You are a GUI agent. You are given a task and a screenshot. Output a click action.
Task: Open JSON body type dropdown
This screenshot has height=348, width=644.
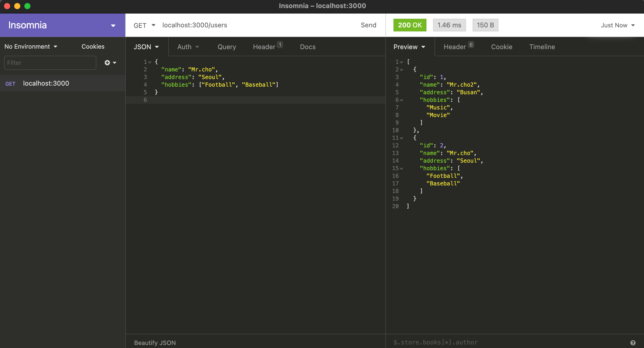pyautogui.click(x=146, y=47)
